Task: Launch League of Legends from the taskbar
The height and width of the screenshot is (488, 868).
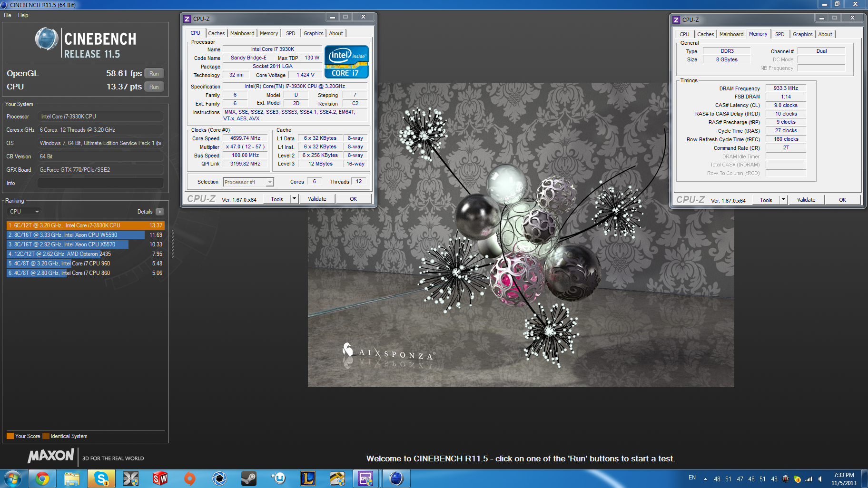Action: tap(307, 478)
